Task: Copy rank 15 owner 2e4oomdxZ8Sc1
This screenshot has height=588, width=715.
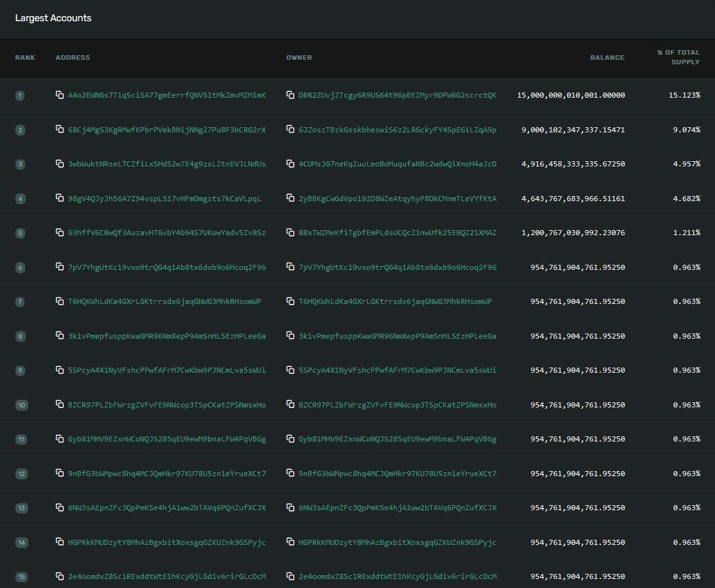Action: click(x=290, y=576)
